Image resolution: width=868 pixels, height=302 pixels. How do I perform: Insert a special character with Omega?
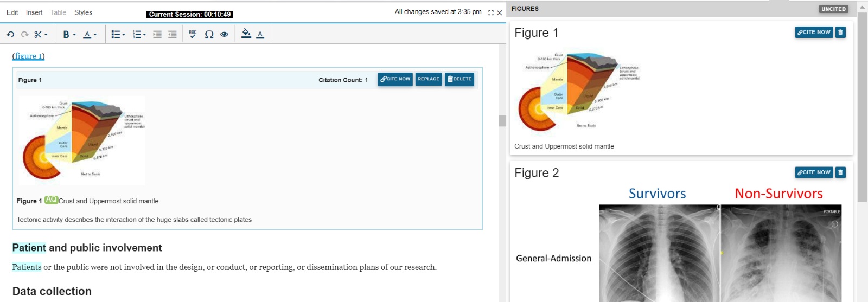click(209, 35)
